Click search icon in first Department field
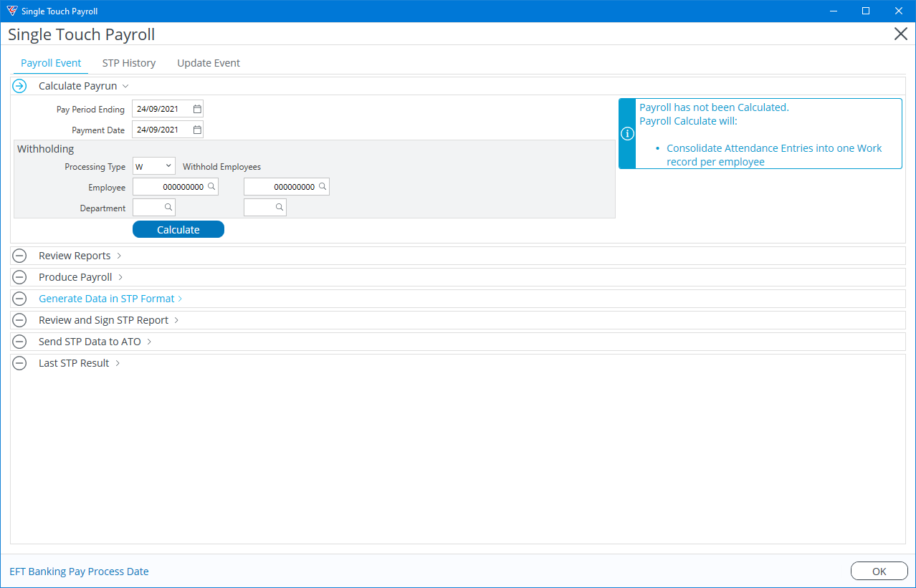Screen dimensions: 916x588 pos(168,207)
